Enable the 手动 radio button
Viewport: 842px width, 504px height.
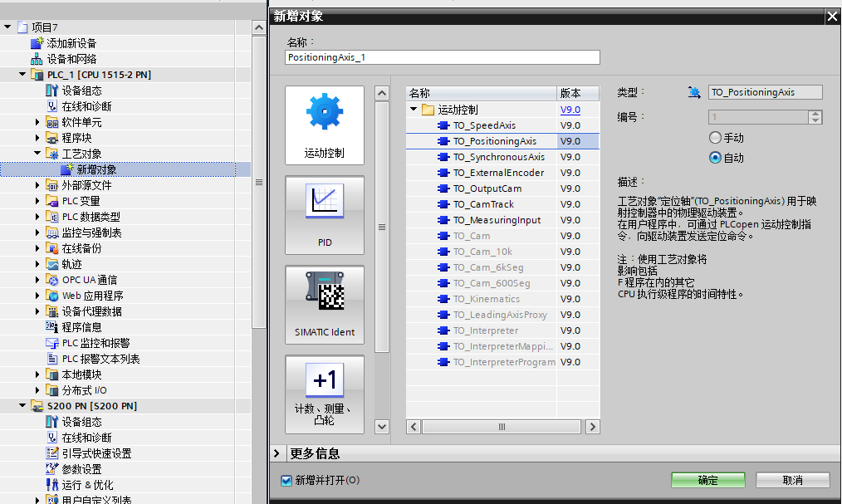tap(717, 139)
